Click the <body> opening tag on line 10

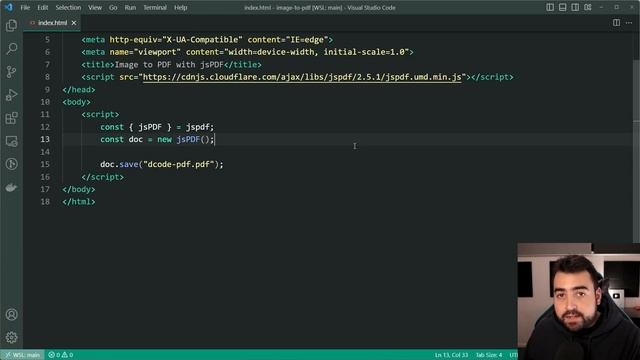[x=76, y=102]
